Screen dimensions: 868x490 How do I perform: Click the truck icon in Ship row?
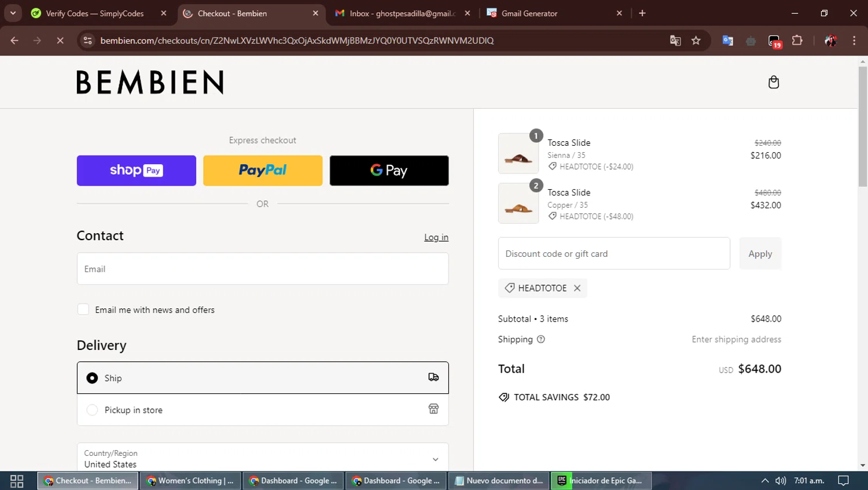(433, 377)
